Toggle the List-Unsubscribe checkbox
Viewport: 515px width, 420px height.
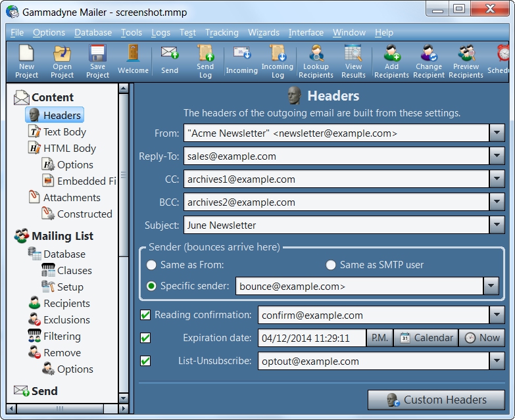[x=145, y=361]
